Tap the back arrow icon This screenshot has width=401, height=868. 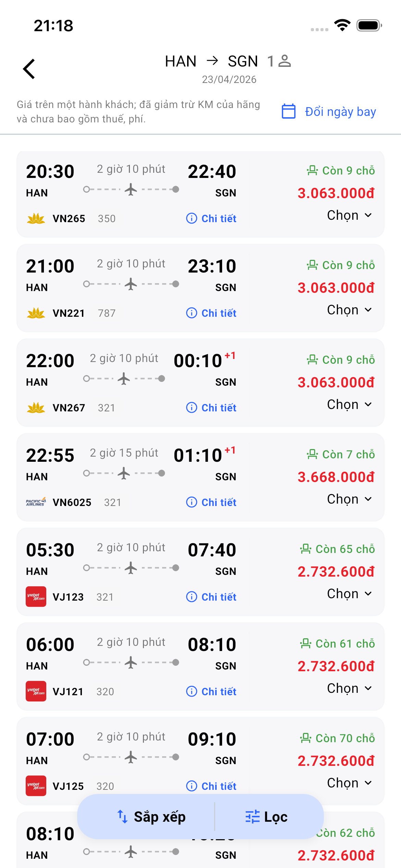(29, 69)
